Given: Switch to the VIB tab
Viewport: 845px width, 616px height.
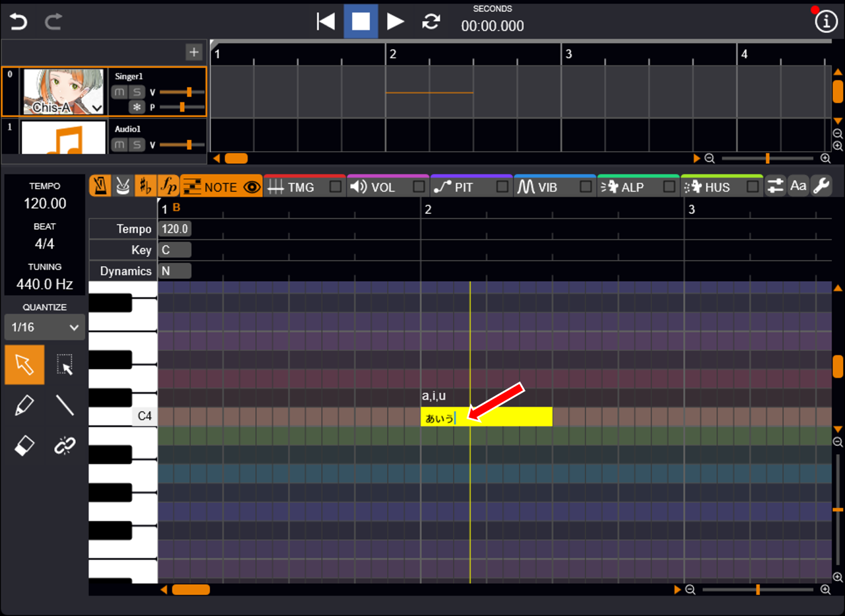Looking at the screenshot, I should (545, 188).
